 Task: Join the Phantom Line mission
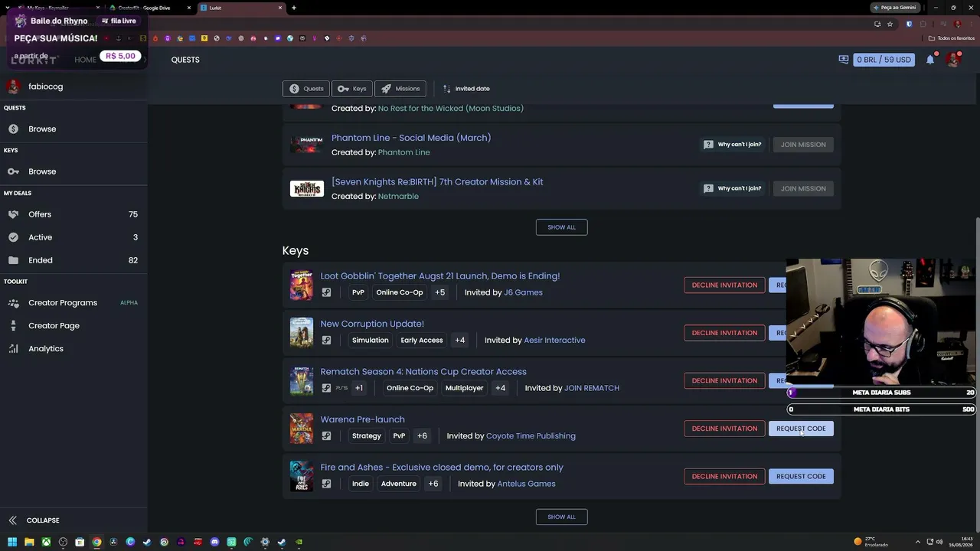point(803,145)
